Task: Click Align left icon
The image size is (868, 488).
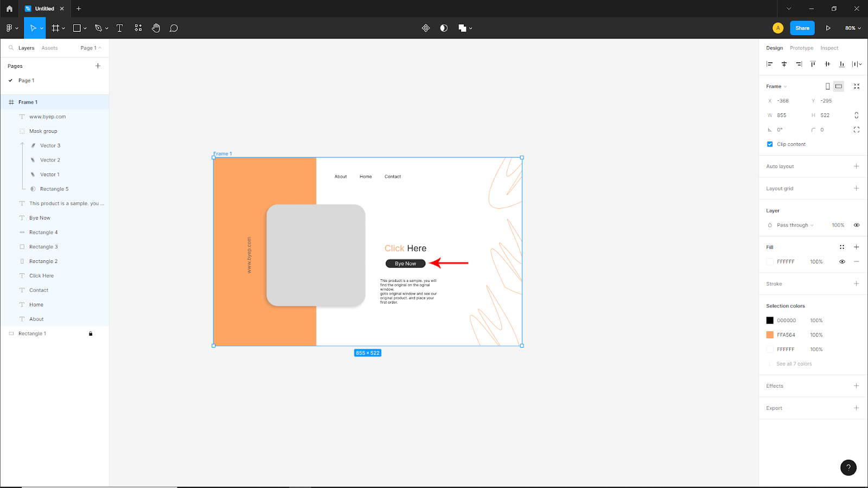Action: (769, 64)
